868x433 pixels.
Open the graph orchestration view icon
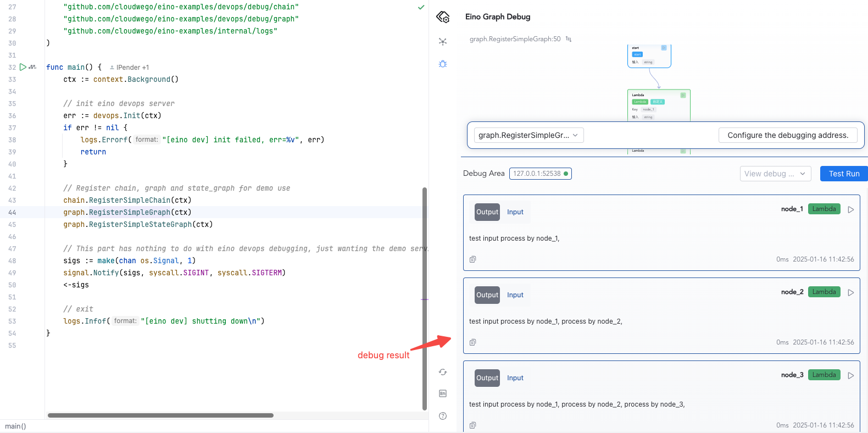pyautogui.click(x=443, y=42)
